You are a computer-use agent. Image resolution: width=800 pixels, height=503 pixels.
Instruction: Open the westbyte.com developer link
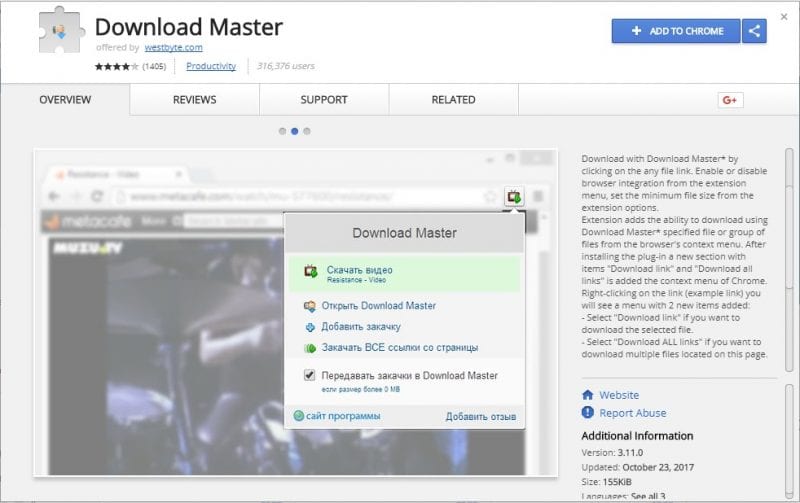[x=173, y=47]
